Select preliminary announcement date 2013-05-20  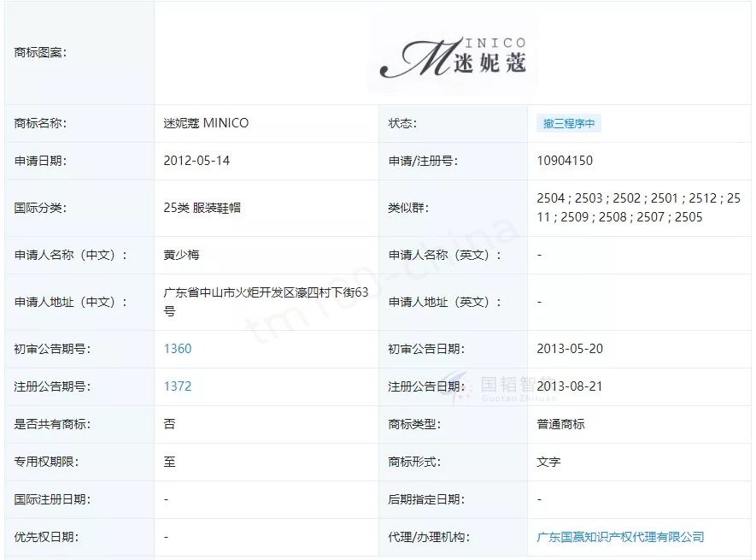click(570, 349)
